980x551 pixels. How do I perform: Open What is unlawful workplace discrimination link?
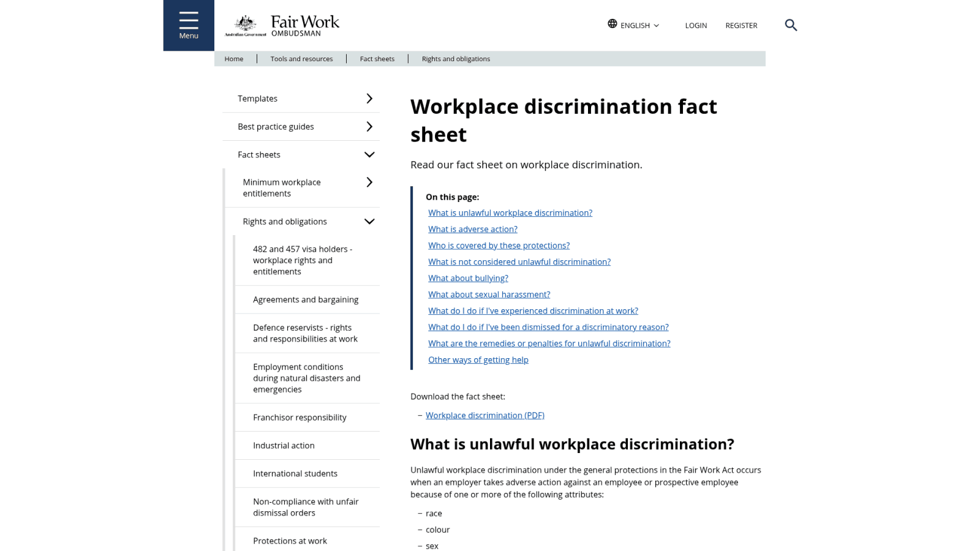tap(510, 213)
